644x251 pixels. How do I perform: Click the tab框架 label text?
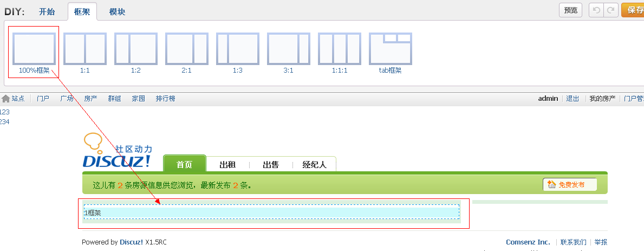390,70
